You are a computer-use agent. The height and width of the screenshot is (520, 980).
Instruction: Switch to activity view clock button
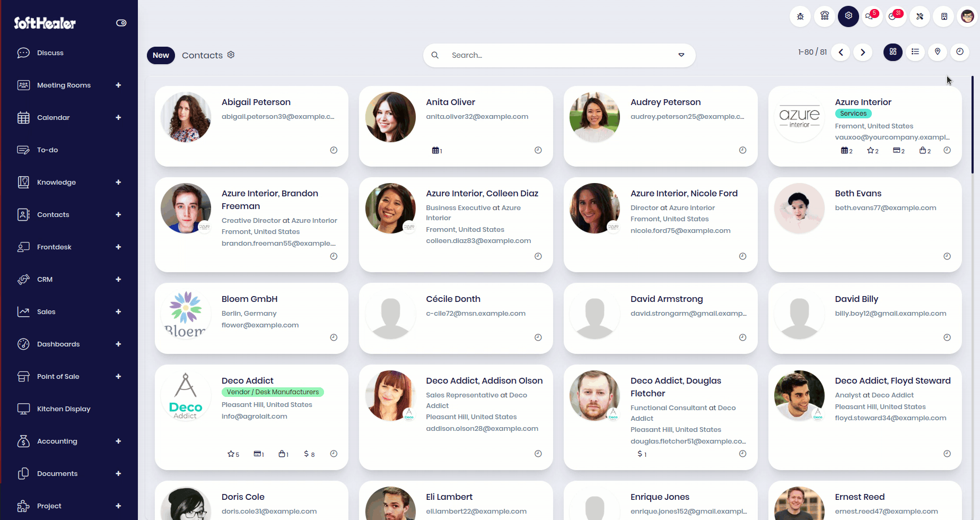(x=960, y=52)
